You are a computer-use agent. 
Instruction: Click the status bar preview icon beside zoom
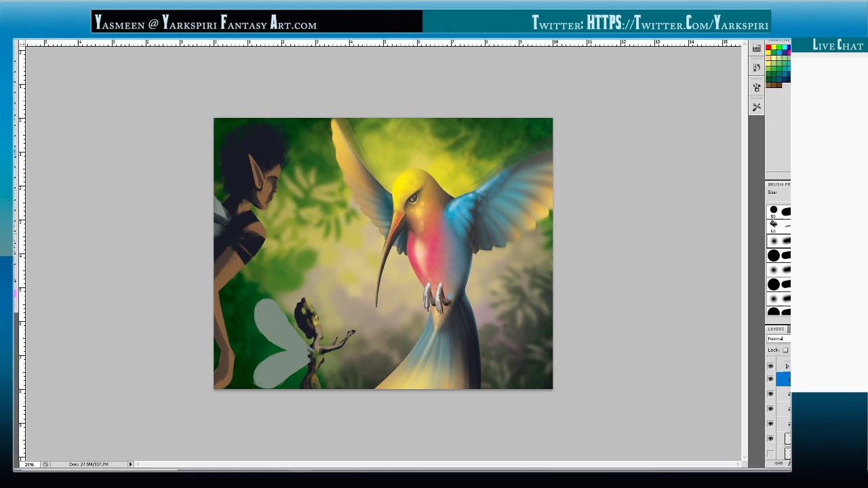tap(45, 464)
